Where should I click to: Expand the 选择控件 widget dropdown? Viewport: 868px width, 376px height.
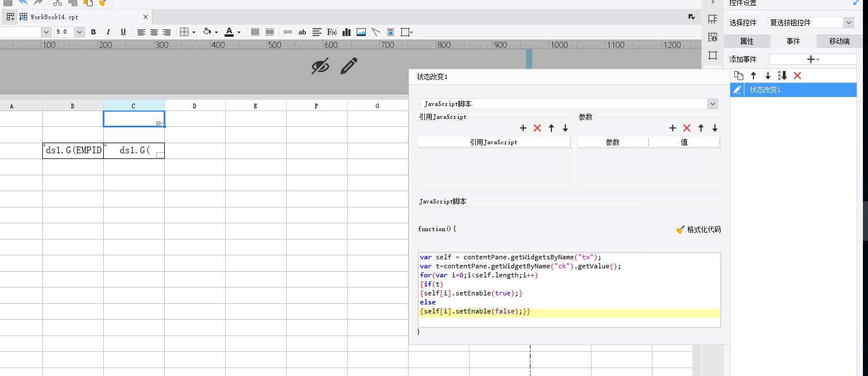pos(848,23)
